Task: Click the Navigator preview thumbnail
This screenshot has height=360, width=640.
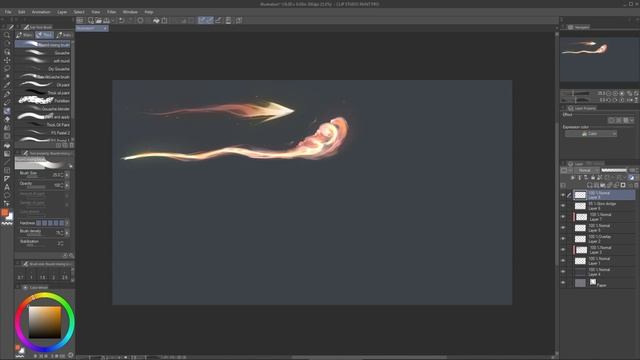Action: click(599, 60)
